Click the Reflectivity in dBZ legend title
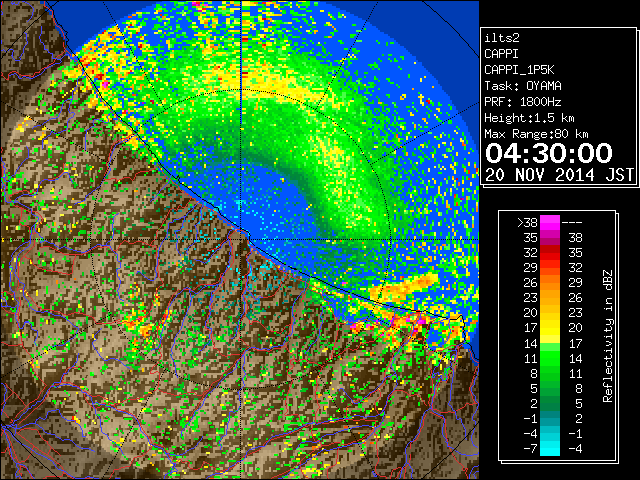Viewport: 640px width, 480px height. [x=608, y=336]
